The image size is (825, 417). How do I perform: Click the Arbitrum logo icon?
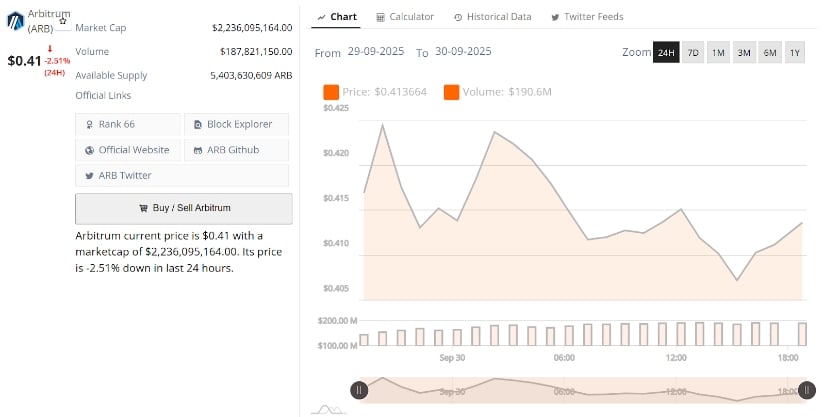(16, 22)
